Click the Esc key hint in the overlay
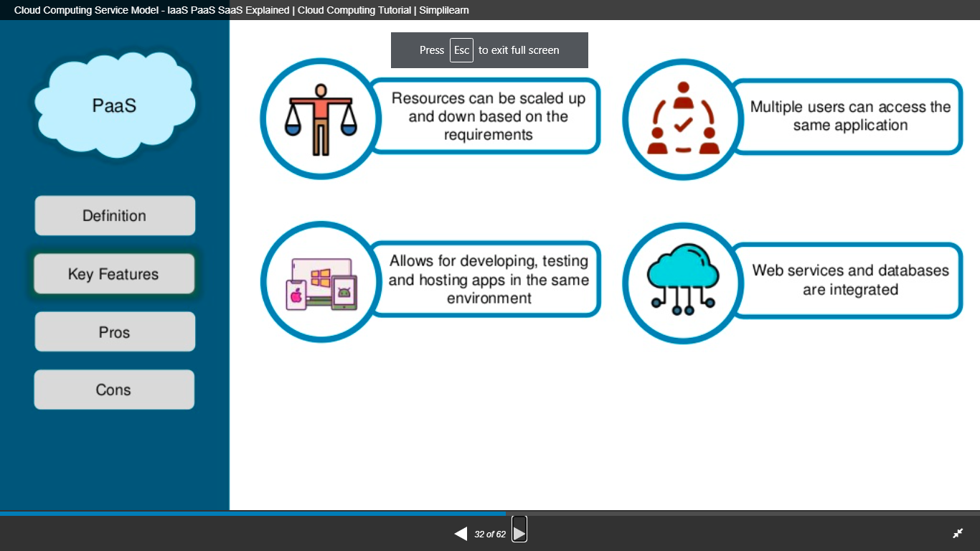980x551 pixels. tap(461, 50)
